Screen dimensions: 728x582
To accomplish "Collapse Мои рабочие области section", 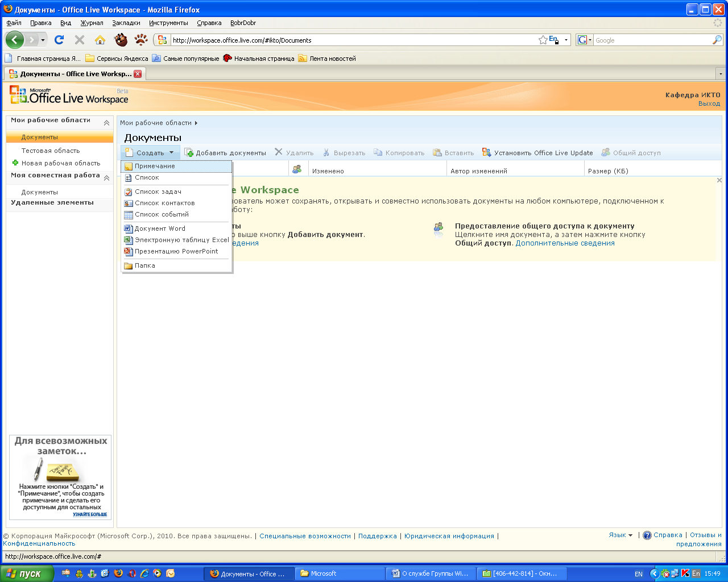I will click(x=106, y=122).
